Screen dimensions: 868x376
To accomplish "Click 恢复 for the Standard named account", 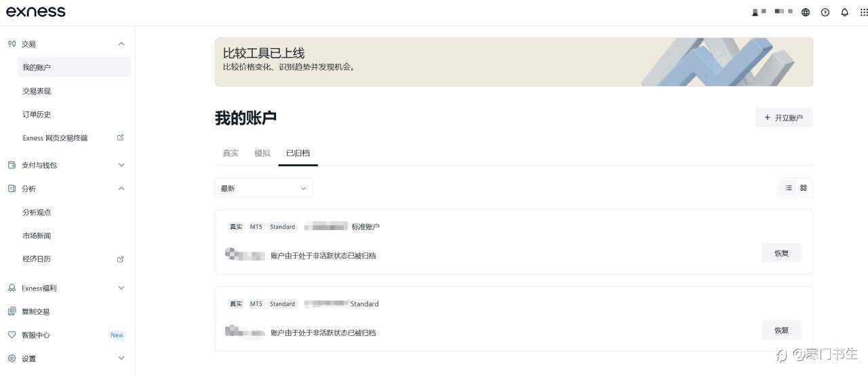I will coord(781,331).
